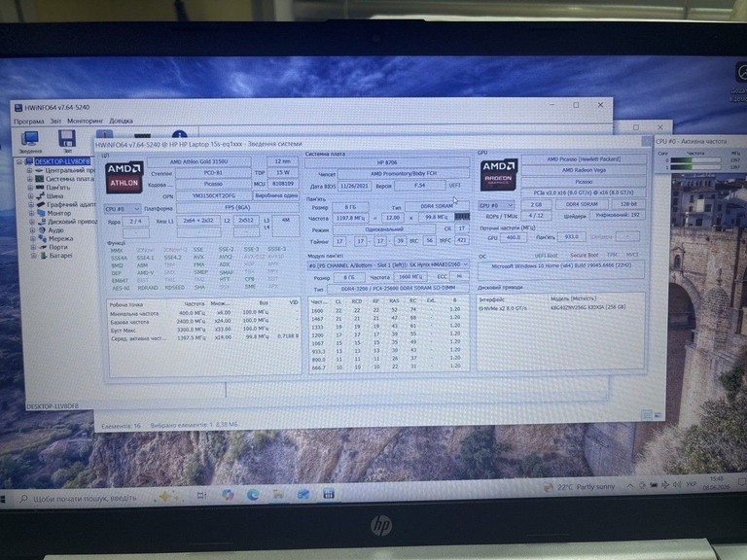Viewport: 747px width, 560px height.
Task: Click the Secure Boot indicator
Action: 584,256
